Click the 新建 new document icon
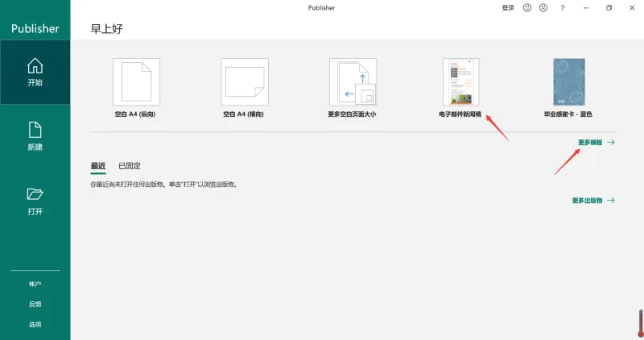Image resolution: width=644 pixels, height=340 pixels. click(x=35, y=130)
